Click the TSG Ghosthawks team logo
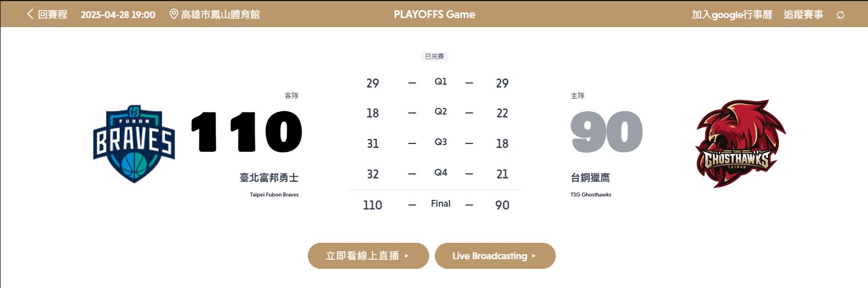 point(740,144)
